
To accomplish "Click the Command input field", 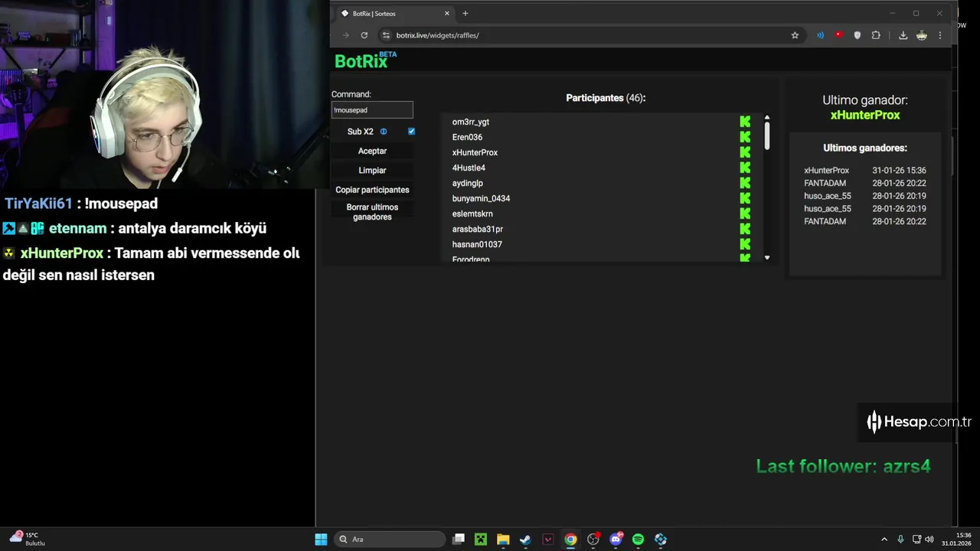I will pyautogui.click(x=372, y=110).
